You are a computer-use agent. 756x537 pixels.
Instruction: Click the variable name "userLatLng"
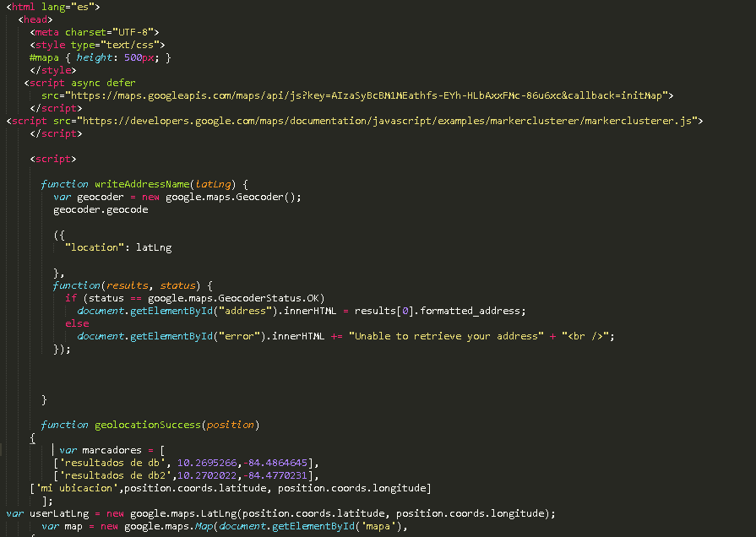click(x=59, y=513)
